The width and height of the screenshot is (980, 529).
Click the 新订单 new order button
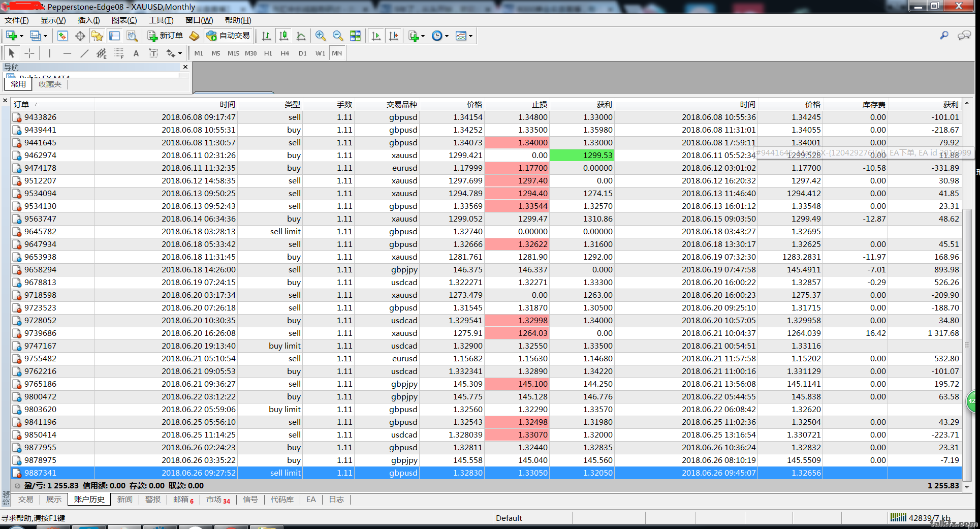pos(165,36)
